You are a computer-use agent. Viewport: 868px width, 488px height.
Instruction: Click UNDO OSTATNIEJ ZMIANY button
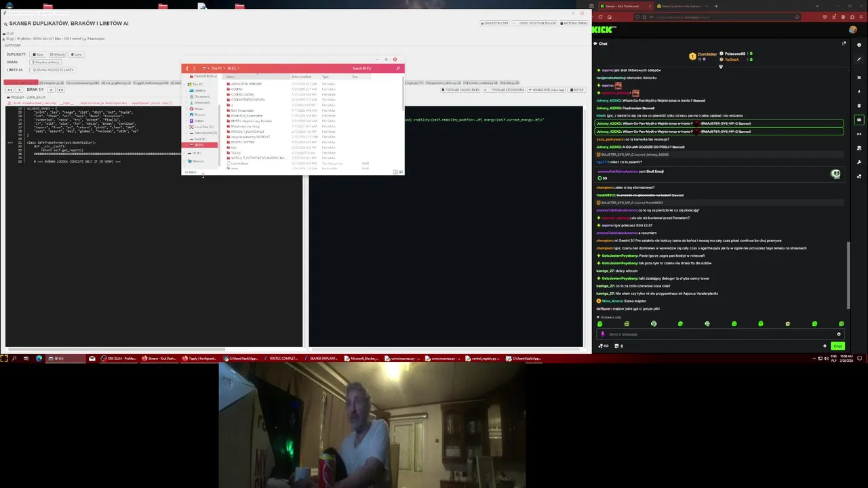point(534,23)
